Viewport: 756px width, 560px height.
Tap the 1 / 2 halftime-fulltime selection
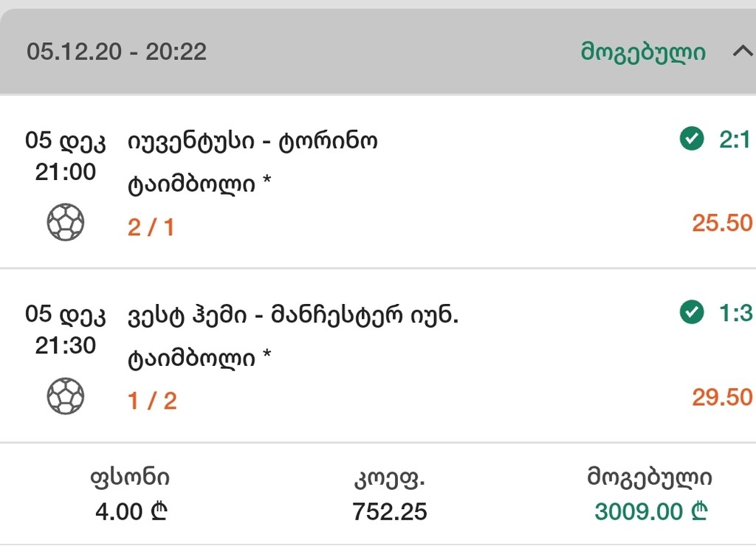coord(151,401)
